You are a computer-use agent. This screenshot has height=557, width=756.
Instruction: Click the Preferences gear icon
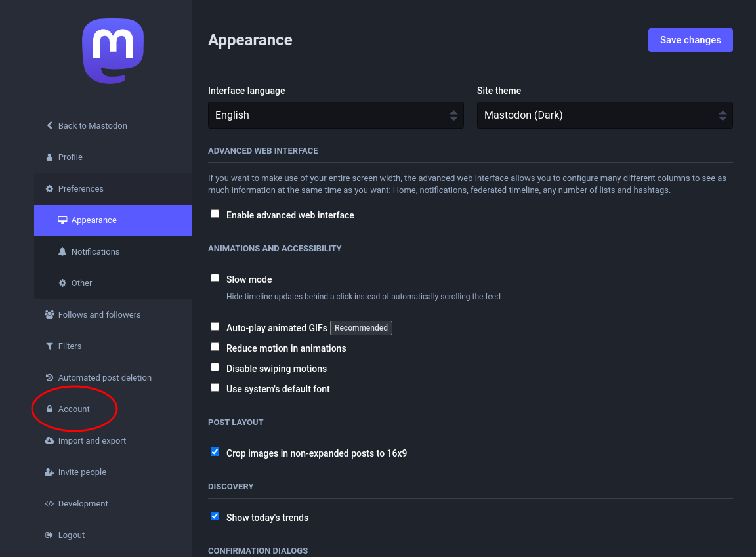tap(49, 188)
